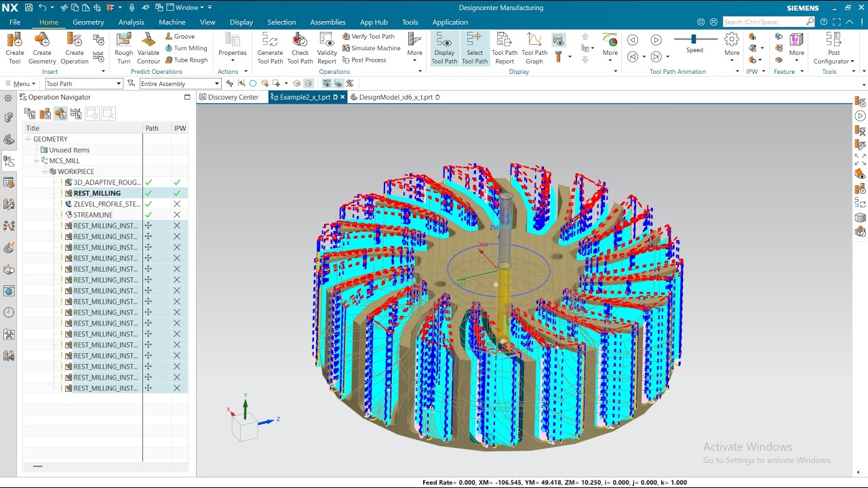Open the Tool Path Graph
Screen dimensions: 868x488
534,48
